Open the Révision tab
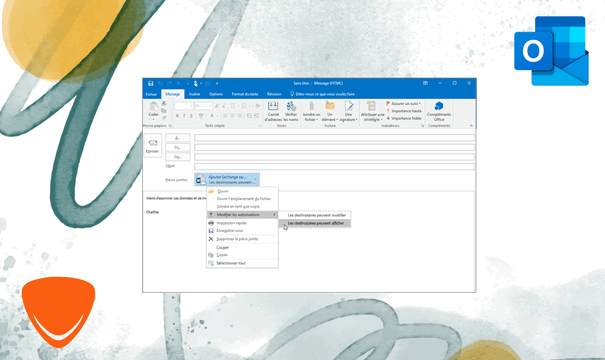605x360 pixels. click(274, 94)
